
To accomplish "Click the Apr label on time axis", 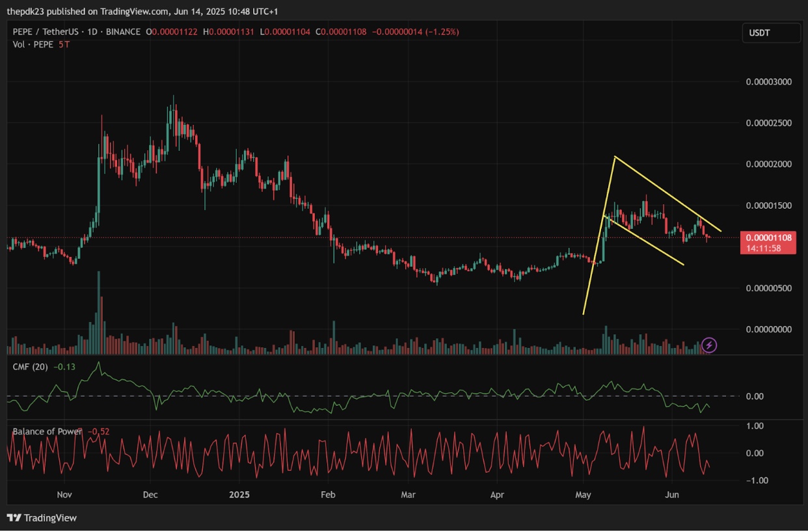I will (x=497, y=494).
